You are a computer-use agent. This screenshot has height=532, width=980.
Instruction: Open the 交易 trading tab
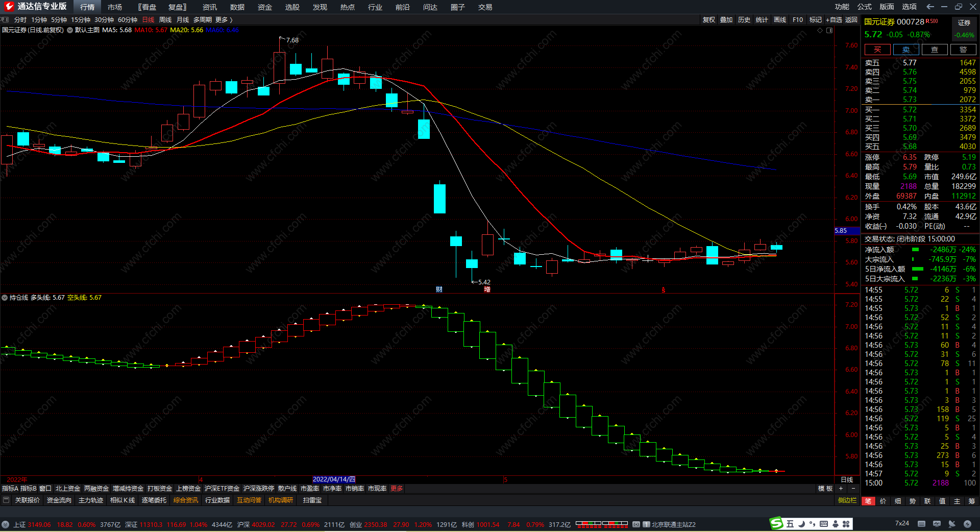click(485, 7)
